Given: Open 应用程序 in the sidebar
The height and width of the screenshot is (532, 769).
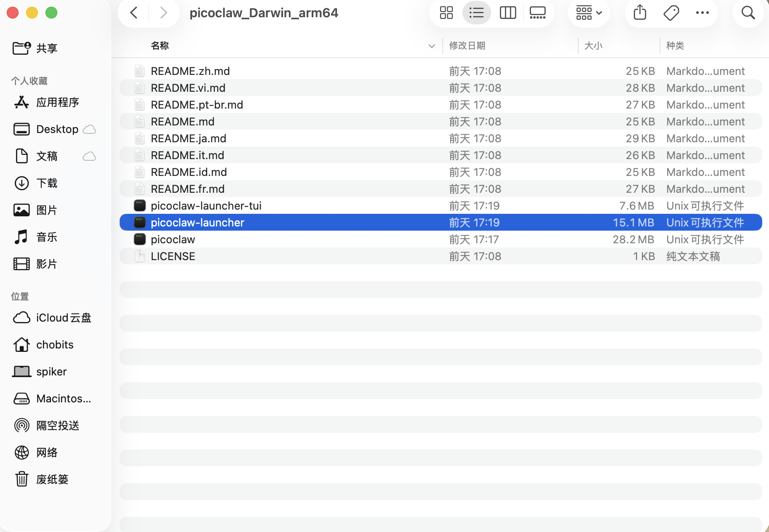Looking at the screenshot, I should click(57, 102).
